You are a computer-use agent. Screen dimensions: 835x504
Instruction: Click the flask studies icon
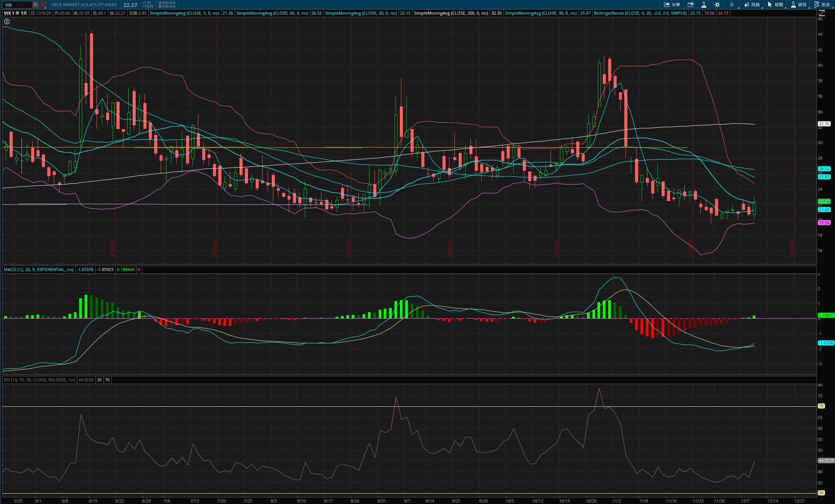[x=704, y=5]
